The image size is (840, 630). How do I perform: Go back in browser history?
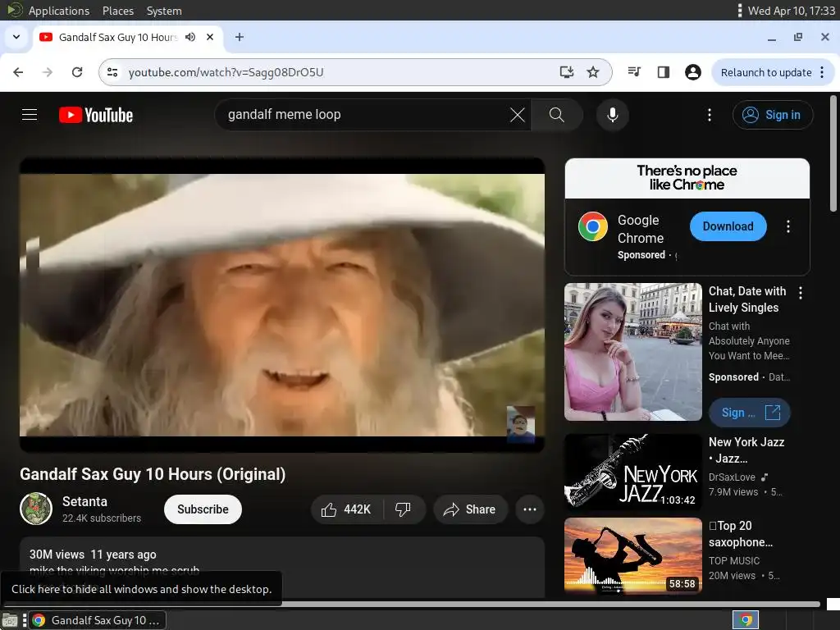tap(18, 72)
